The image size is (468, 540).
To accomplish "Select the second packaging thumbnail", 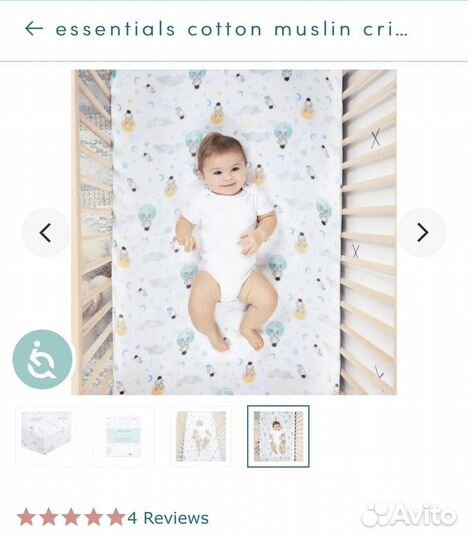I will (123, 436).
